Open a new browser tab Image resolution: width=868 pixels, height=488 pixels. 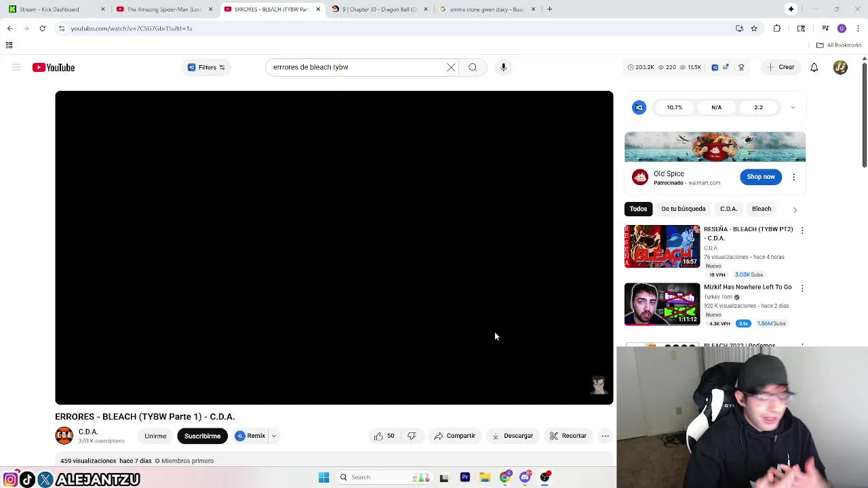(549, 9)
